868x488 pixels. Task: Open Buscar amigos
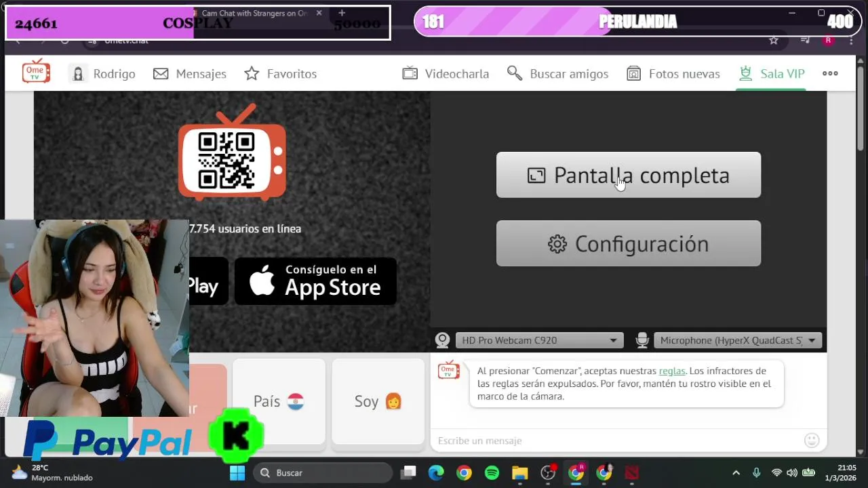(557, 74)
